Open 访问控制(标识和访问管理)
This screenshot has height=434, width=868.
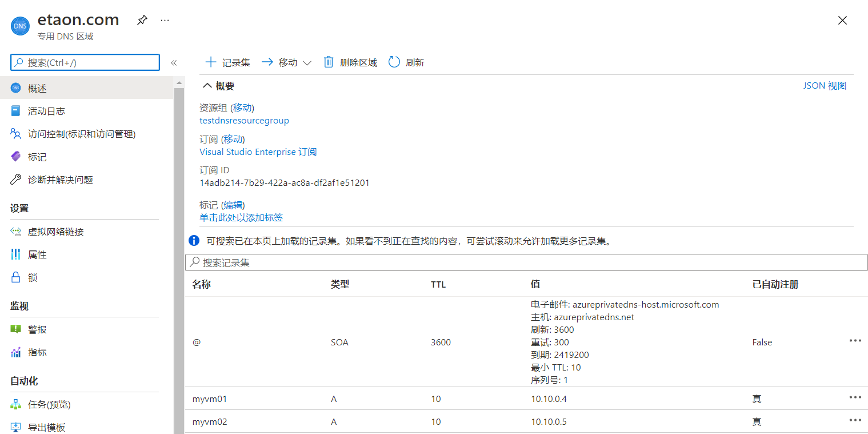click(x=86, y=134)
